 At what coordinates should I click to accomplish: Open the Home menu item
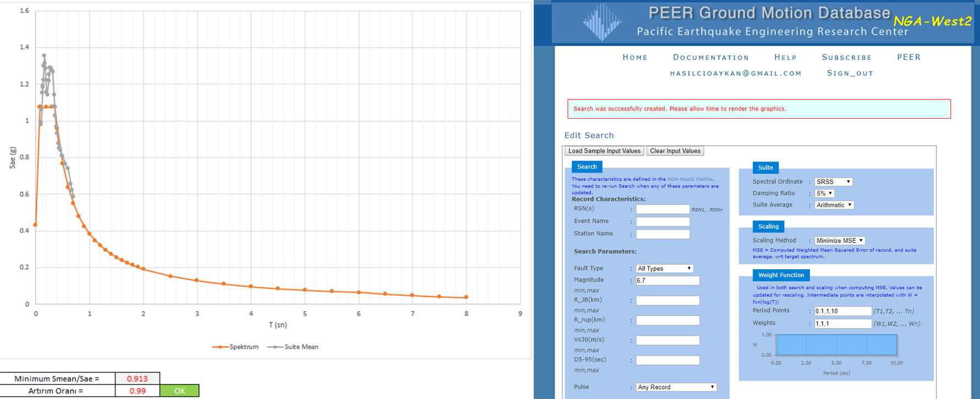pyautogui.click(x=635, y=57)
